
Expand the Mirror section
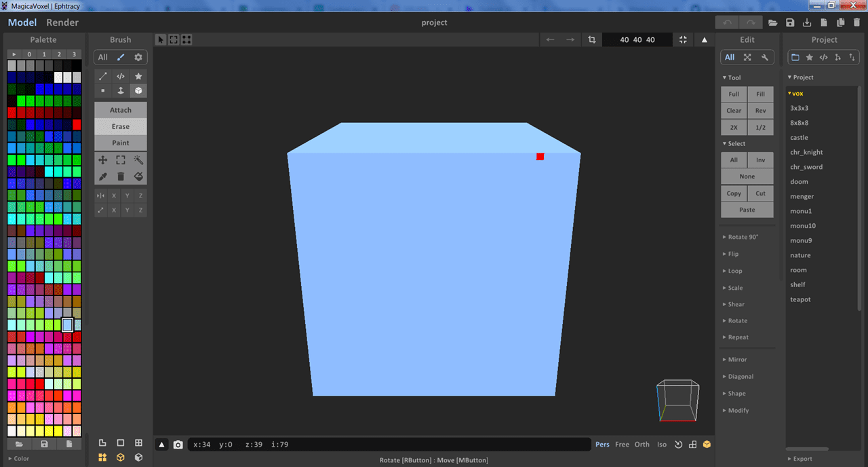[x=734, y=360]
